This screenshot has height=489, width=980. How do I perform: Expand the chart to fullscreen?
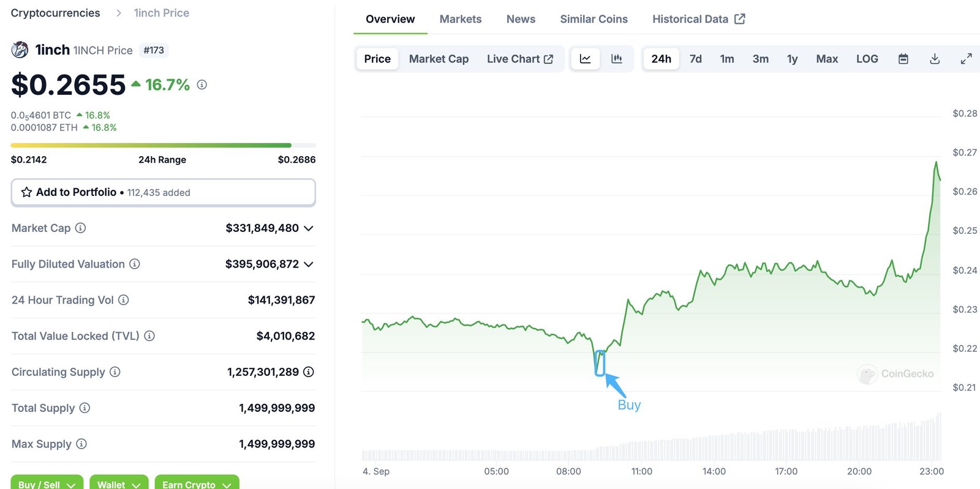click(966, 59)
